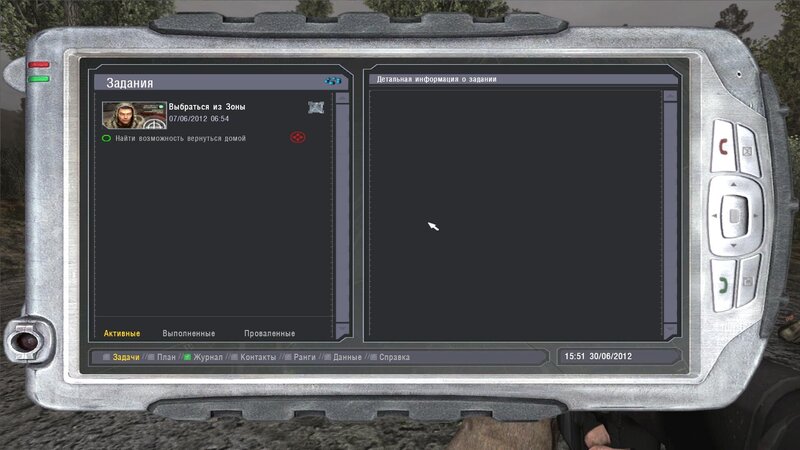
Task: Toggle the green circle on the objective row
Action: tap(107, 138)
